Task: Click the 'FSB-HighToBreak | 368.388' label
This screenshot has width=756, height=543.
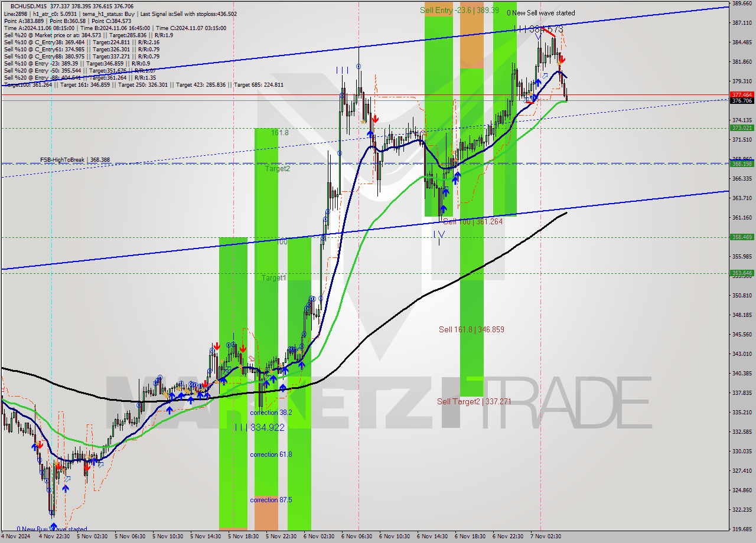Action: [75, 159]
